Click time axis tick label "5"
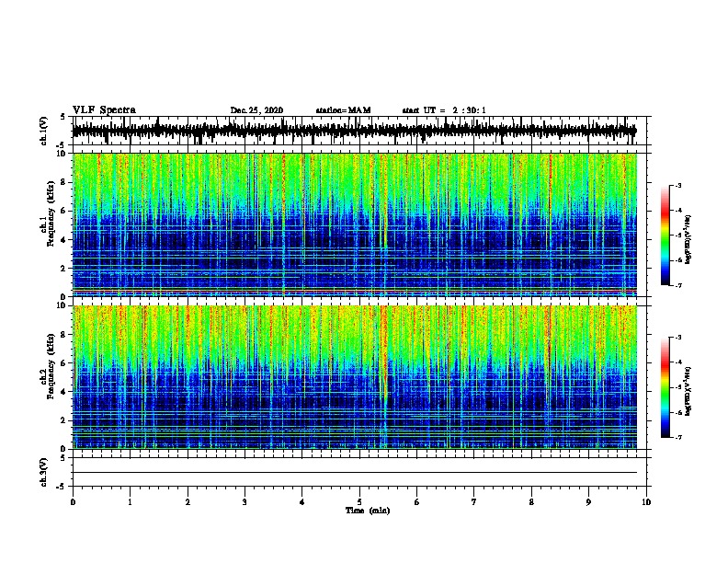The width and height of the screenshot is (728, 563). pos(359,502)
